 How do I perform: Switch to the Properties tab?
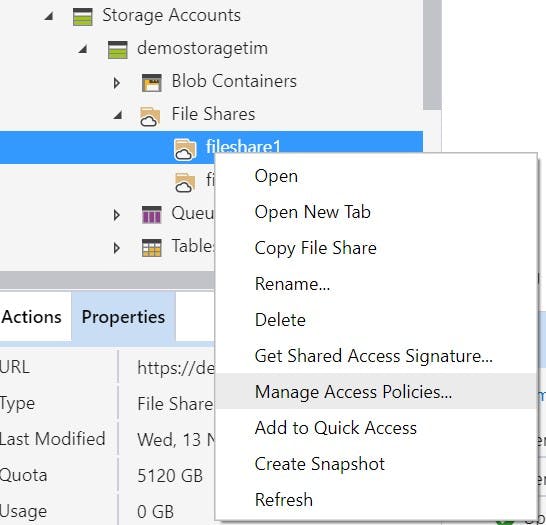click(x=123, y=317)
